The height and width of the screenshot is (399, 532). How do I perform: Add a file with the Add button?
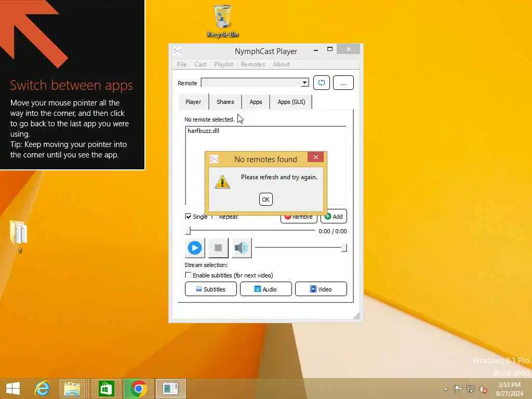click(x=334, y=217)
